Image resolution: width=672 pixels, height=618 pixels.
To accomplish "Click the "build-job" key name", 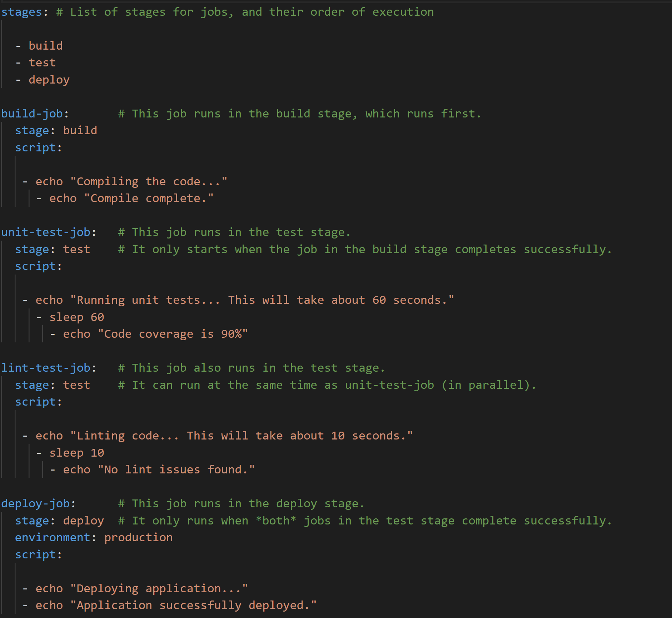I will [32, 114].
